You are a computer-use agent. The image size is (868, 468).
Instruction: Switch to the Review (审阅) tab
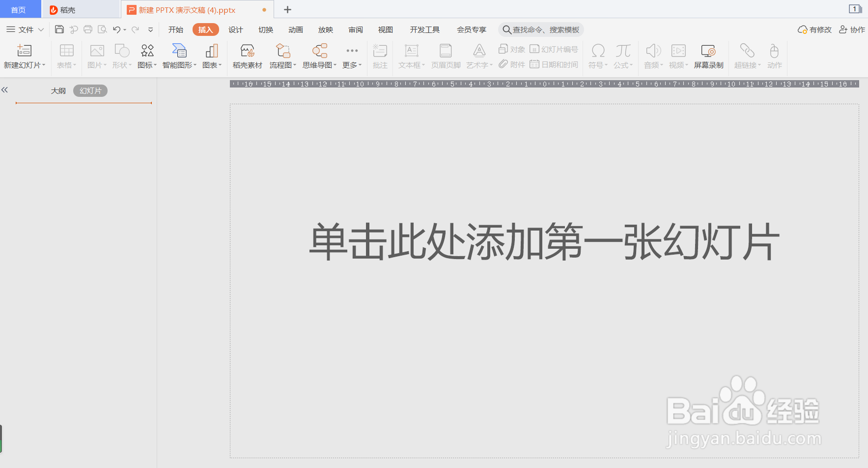pos(356,29)
